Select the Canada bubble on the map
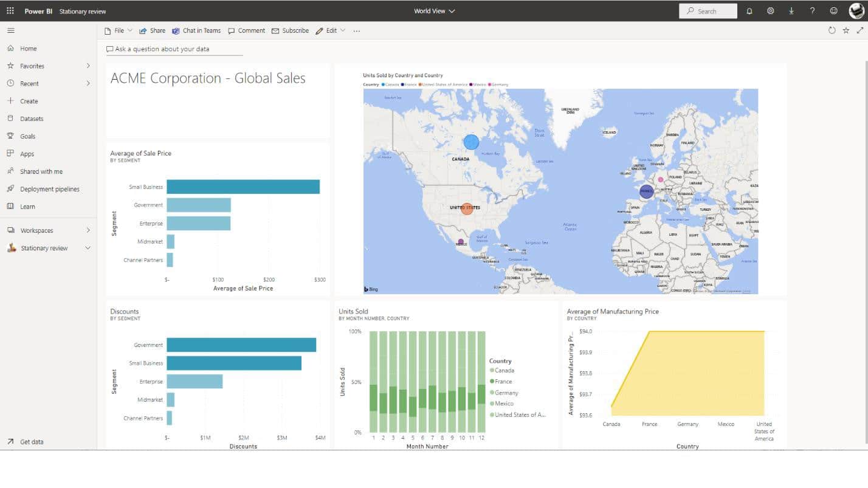The width and height of the screenshot is (868, 488). pos(471,142)
